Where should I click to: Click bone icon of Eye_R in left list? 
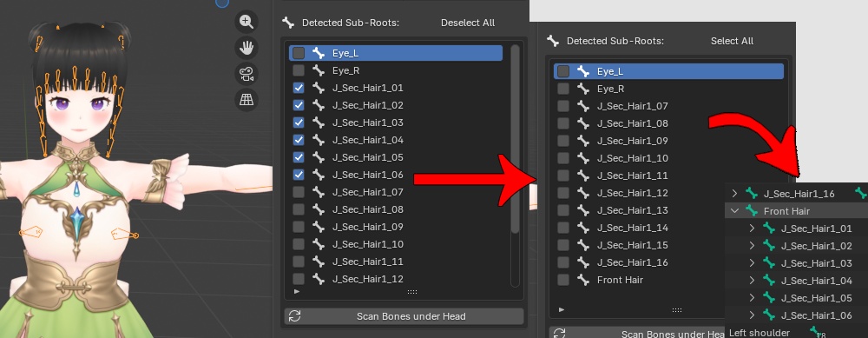point(319,70)
